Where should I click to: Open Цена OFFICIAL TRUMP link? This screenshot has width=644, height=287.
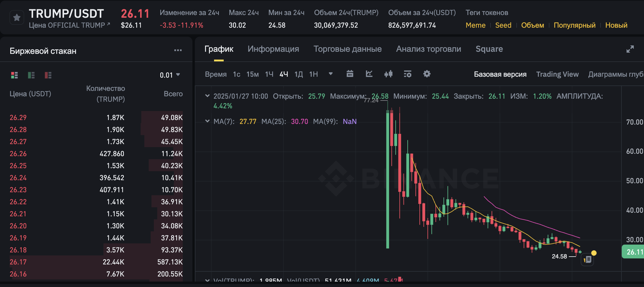[69, 25]
